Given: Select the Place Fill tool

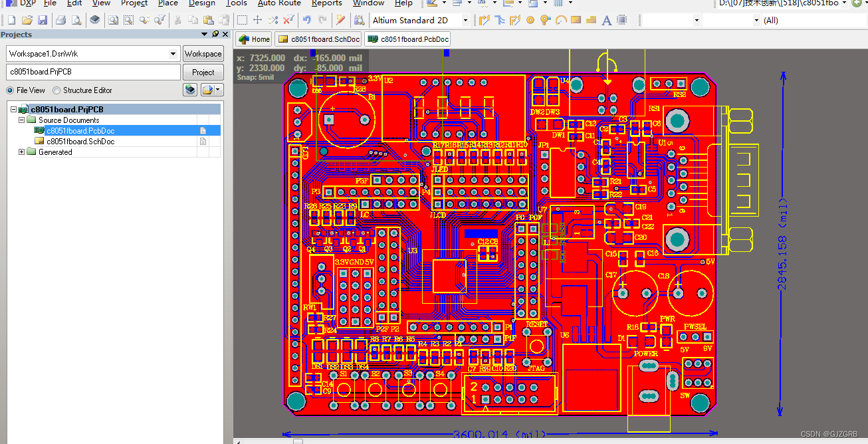Looking at the screenshot, I should tap(575, 20).
